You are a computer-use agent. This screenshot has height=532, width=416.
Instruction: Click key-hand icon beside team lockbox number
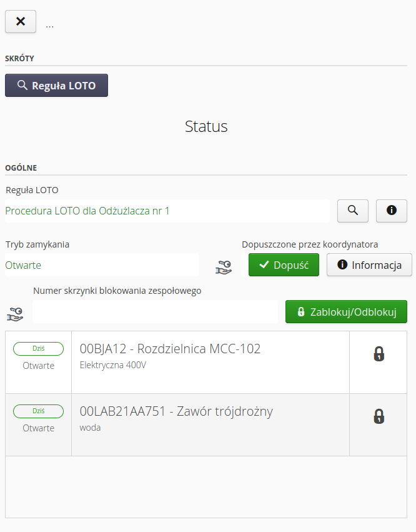coord(15,314)
